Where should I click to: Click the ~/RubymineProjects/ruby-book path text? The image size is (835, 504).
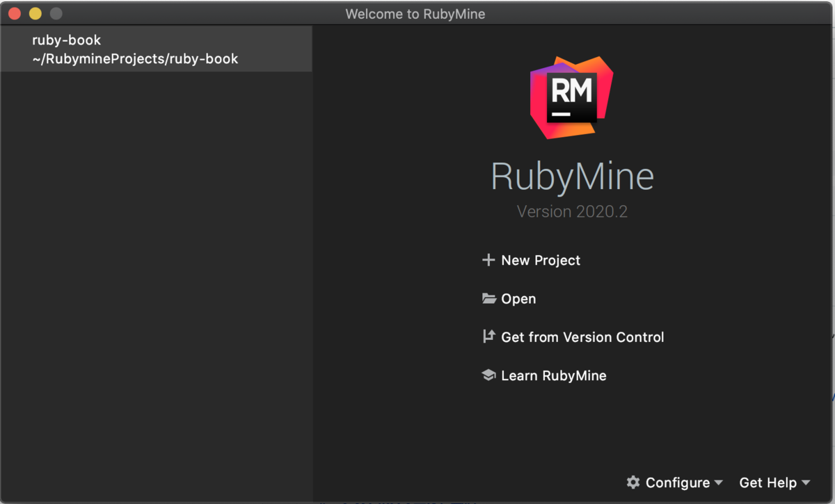coord(135,59)
